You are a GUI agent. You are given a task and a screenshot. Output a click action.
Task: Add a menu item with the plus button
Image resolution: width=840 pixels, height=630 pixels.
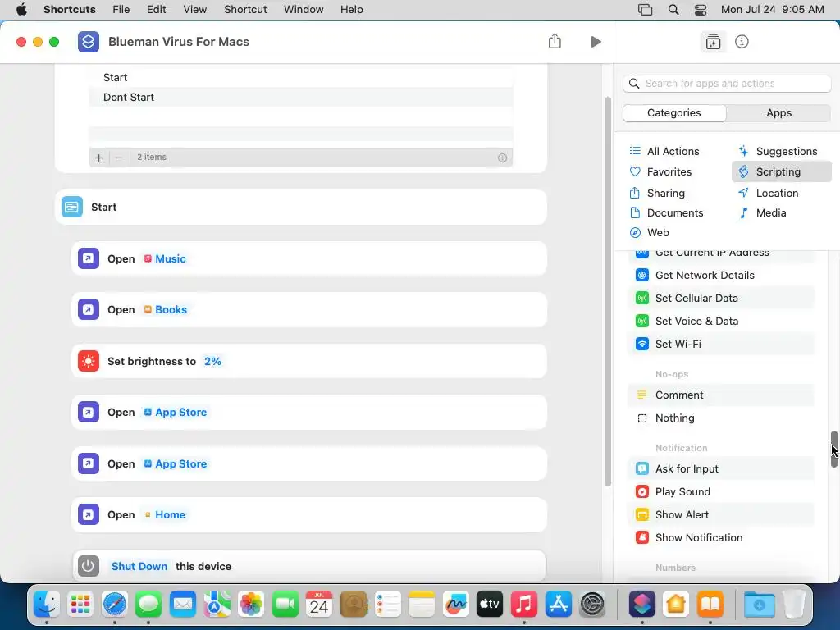point(98,157)
